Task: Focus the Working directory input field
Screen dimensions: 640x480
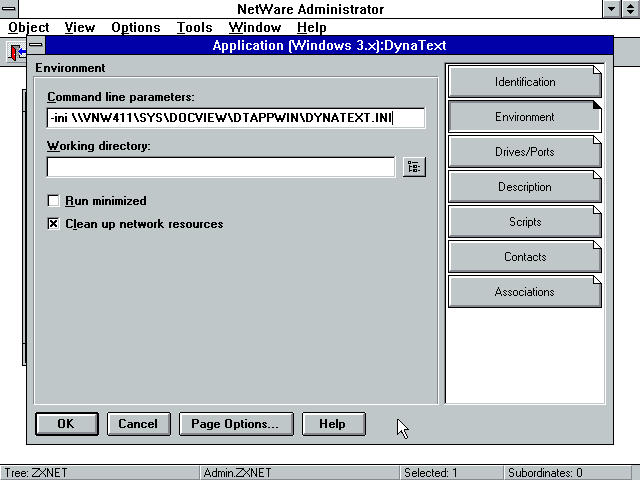Action: click(x=221, y=167)
